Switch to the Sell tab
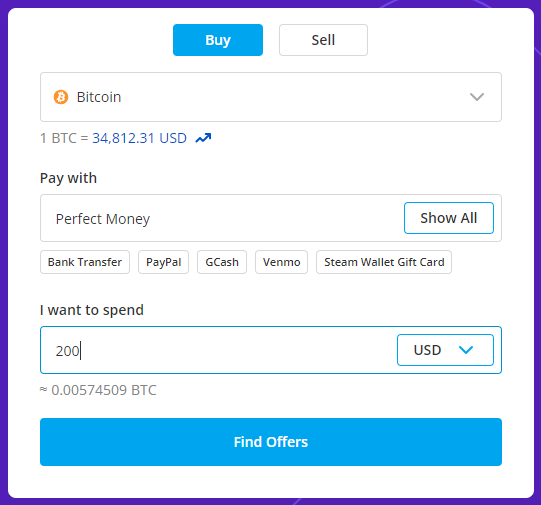 coord(323,40)
